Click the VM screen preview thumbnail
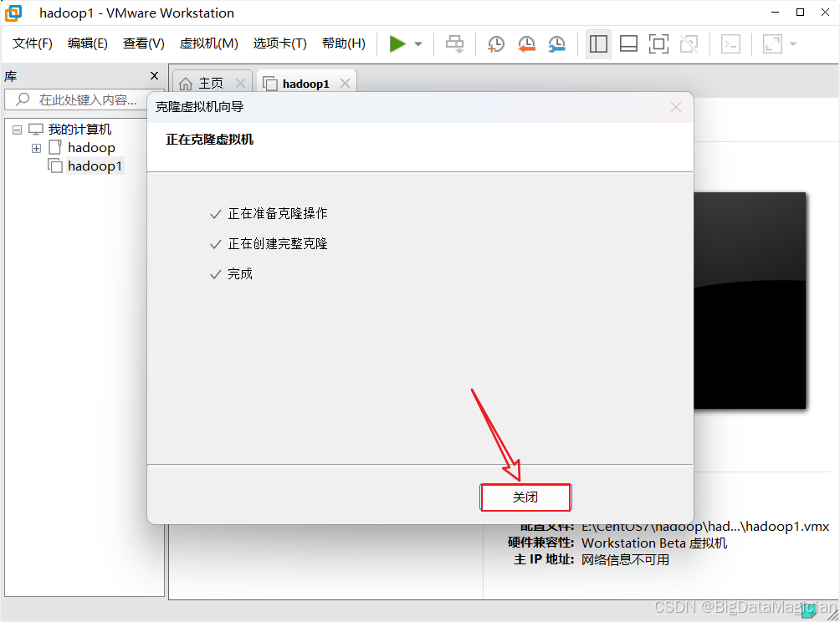The width and height of the screenshot is (840, 622). click(x=750, y=300)
